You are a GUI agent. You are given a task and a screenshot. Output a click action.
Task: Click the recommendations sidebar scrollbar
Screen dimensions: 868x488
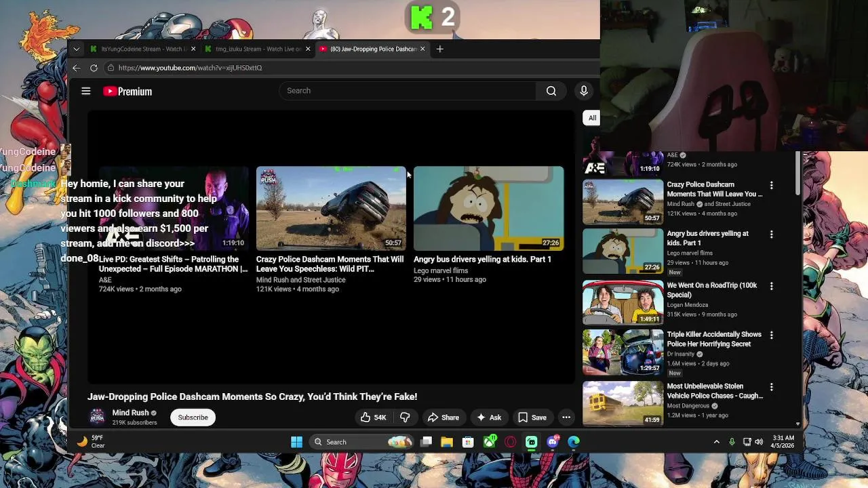coord(797,173)
